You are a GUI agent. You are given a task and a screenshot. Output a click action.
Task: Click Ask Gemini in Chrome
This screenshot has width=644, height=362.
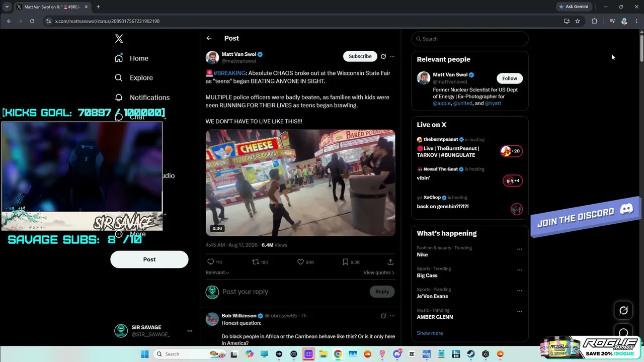574,7
